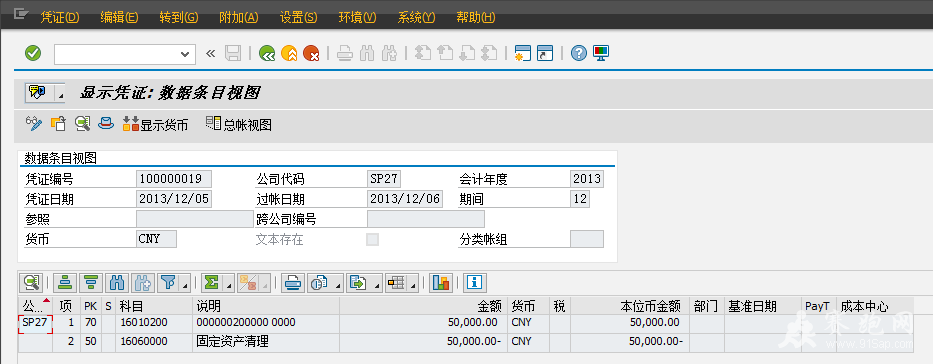Screen dimensions: 933x364
Task: Click the 公司代码 field SP27
Action: (x=384, y=178)
